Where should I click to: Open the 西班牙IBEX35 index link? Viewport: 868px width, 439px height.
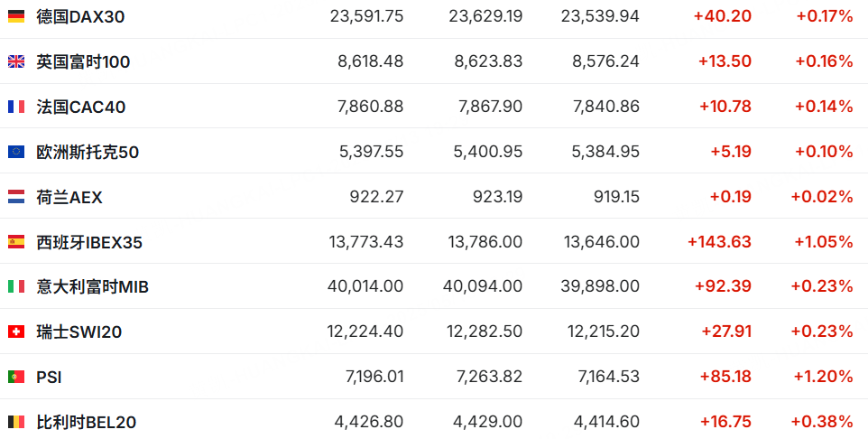click(89, 242)
